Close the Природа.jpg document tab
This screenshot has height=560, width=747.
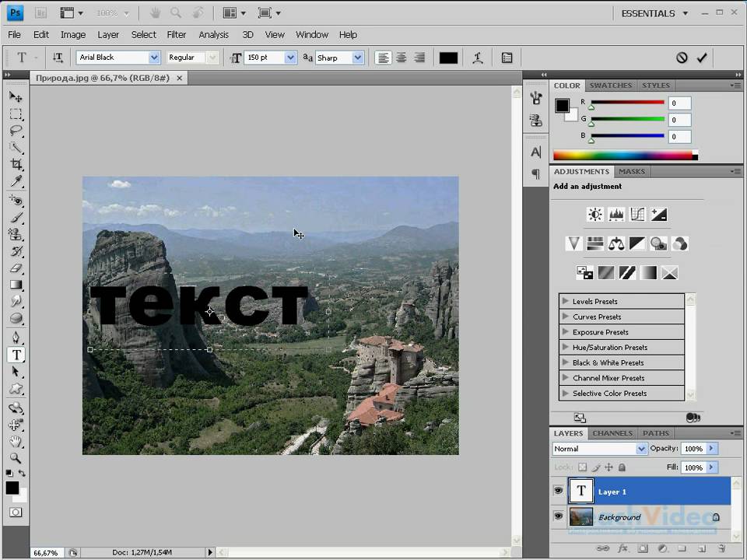[180, 78]
